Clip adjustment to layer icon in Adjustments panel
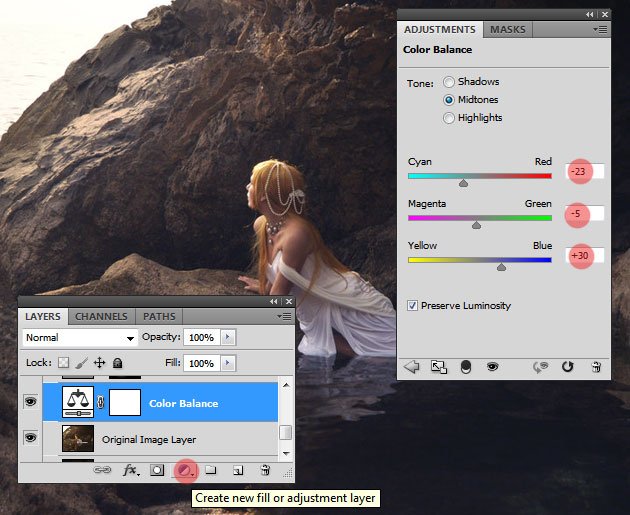630x515 pixels. tap(465, 367)
